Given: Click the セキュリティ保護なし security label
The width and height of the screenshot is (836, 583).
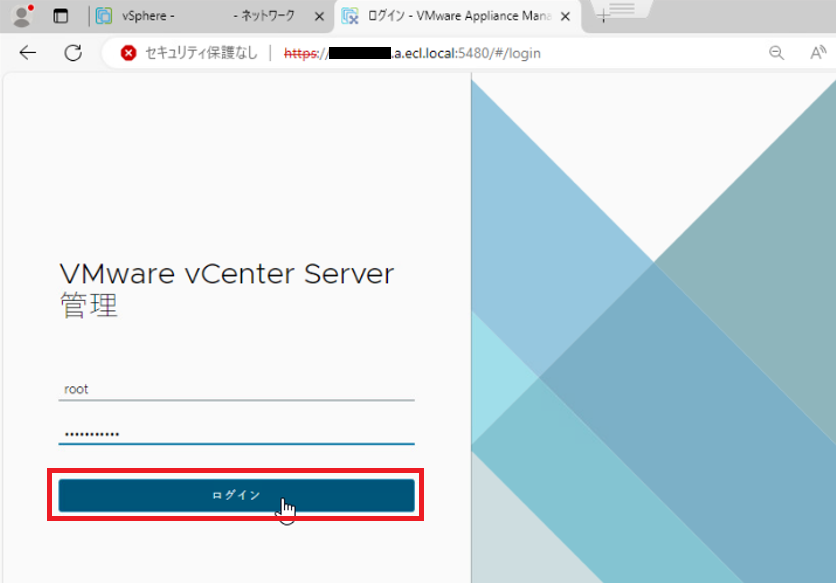Looking at the screenshot, I should 202,53.
